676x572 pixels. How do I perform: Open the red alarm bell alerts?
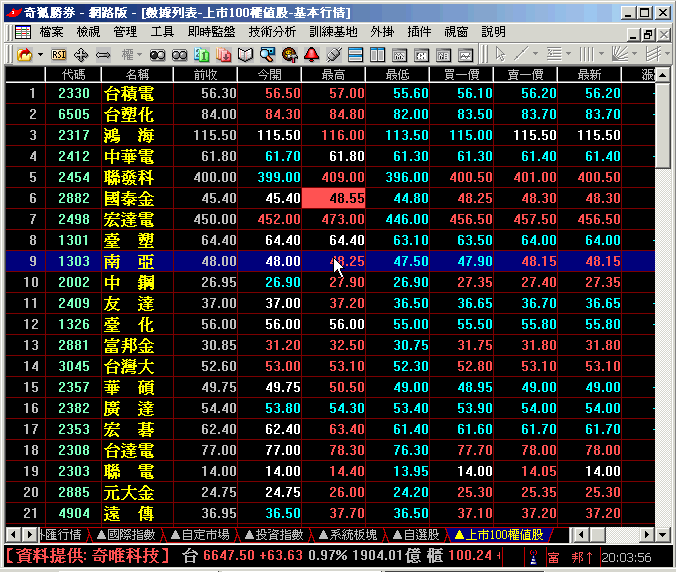(311, 55)
